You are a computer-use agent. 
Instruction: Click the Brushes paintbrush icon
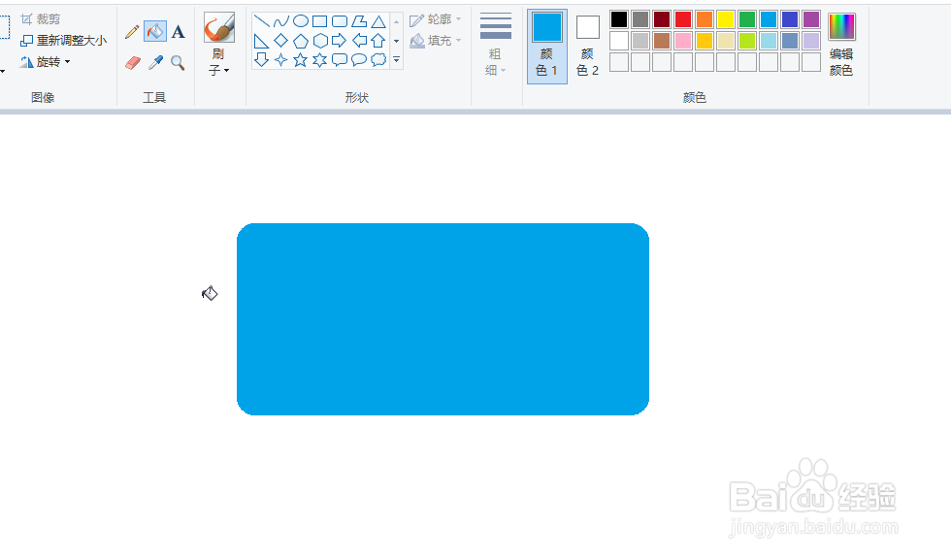coord(219,28)
